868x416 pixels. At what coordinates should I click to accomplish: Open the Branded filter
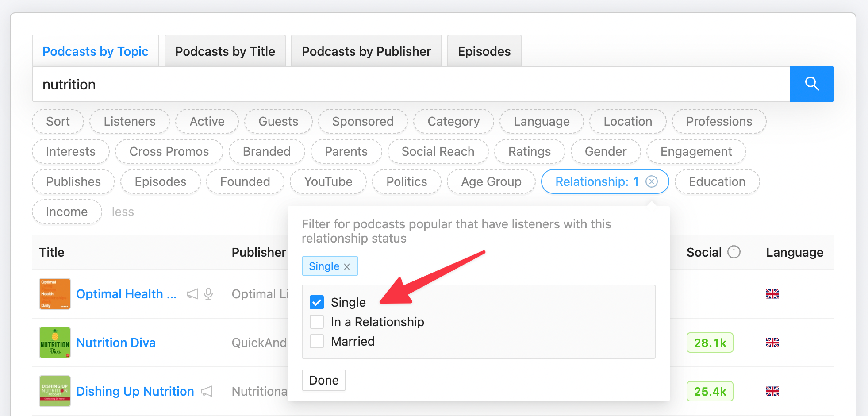pyautogui.click(x=267, y=151)
